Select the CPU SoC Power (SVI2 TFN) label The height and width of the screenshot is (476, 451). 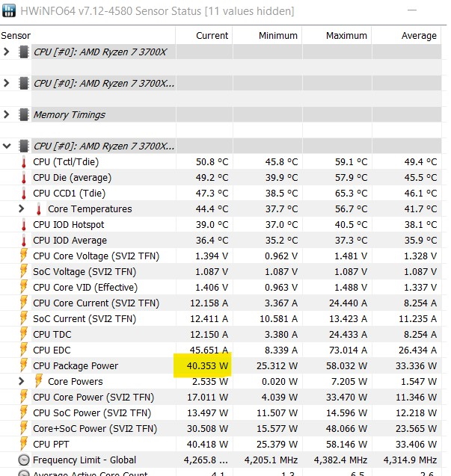point(92,412)
